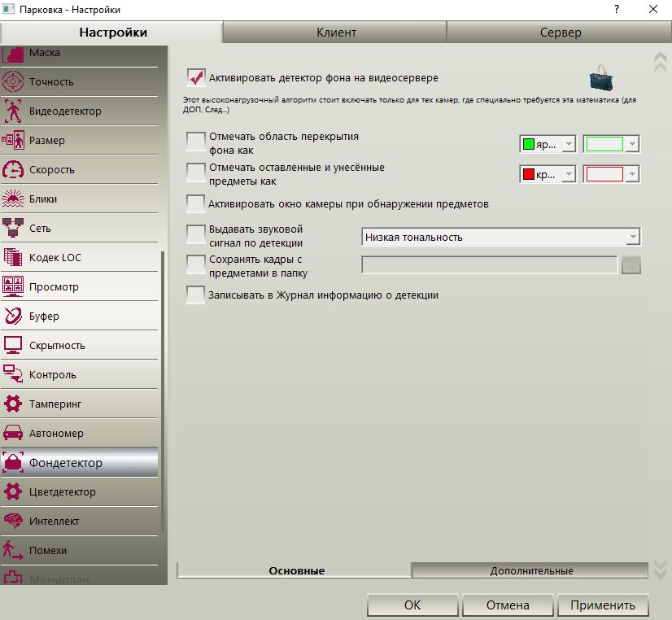Click the blue bag image
Viewport: 672px width, 620px height.
[x=601, y=77]
